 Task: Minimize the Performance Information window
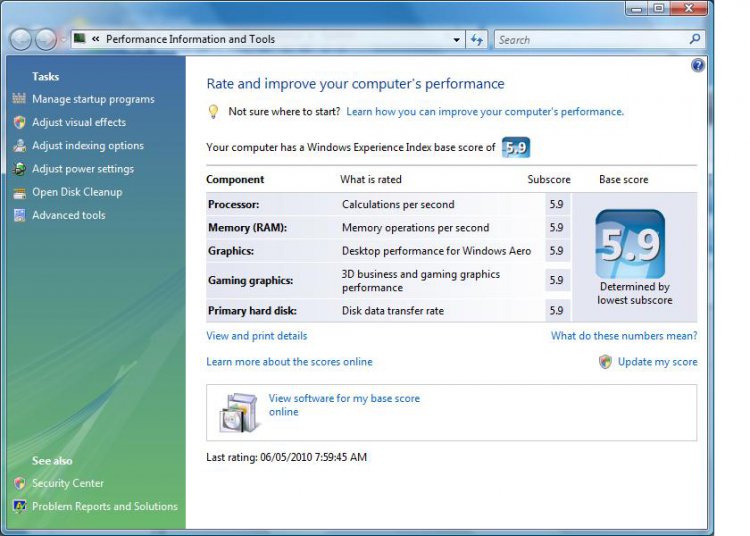tap(636, 8)
